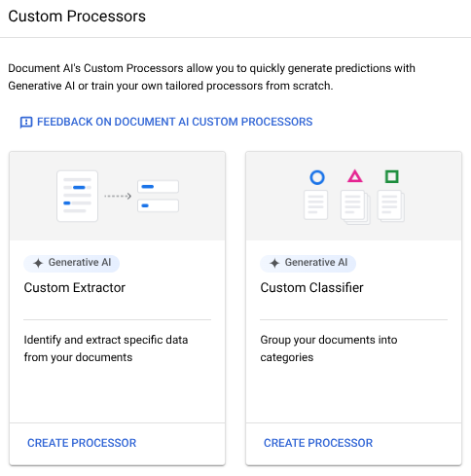Click the source document icon in extractor illustration
Image resolution: width=471 pixels, height=476 pixels.
(77, 196)
